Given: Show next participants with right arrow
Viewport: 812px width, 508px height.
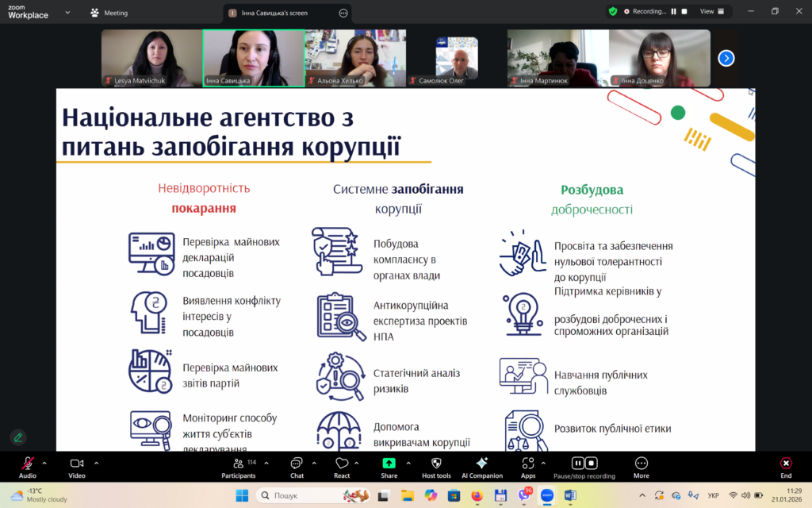Looking at the screenshot, I should pyautogui.click(x=726, y=58).
